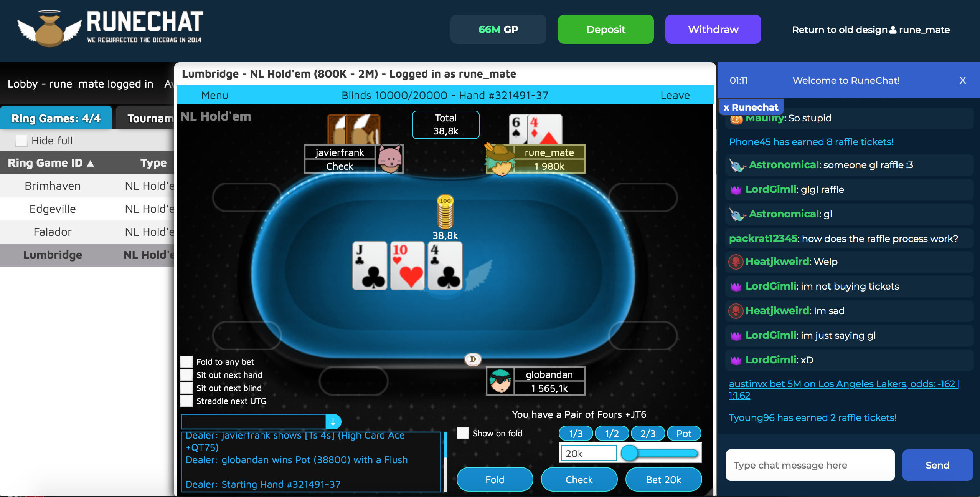
Task: Tick the Sit out next blind checkbox
Action: (186, 388)
